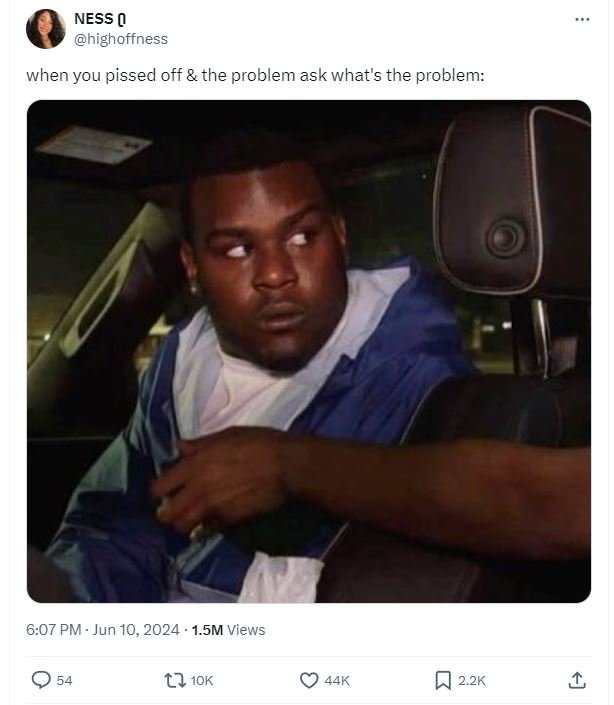Click the Jun 10, 2024 date
614x705 pixels.
coord(136,629)
